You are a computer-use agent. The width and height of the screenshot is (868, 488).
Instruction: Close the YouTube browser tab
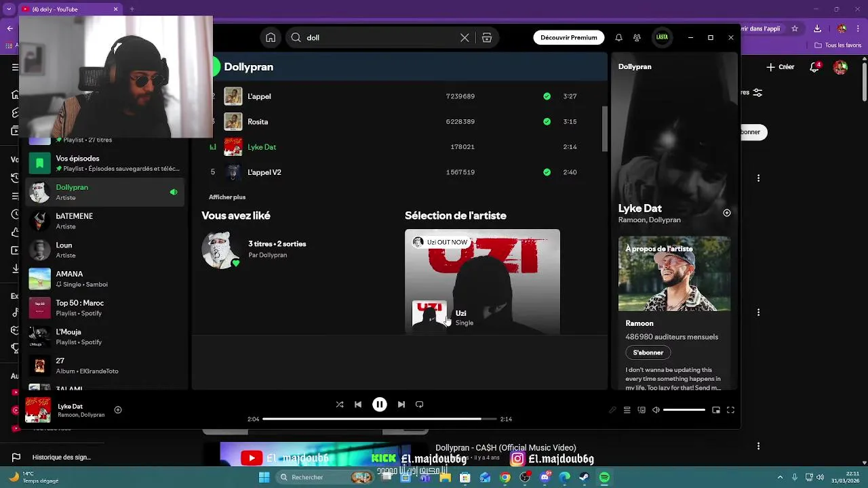click(x=115, y=9)
